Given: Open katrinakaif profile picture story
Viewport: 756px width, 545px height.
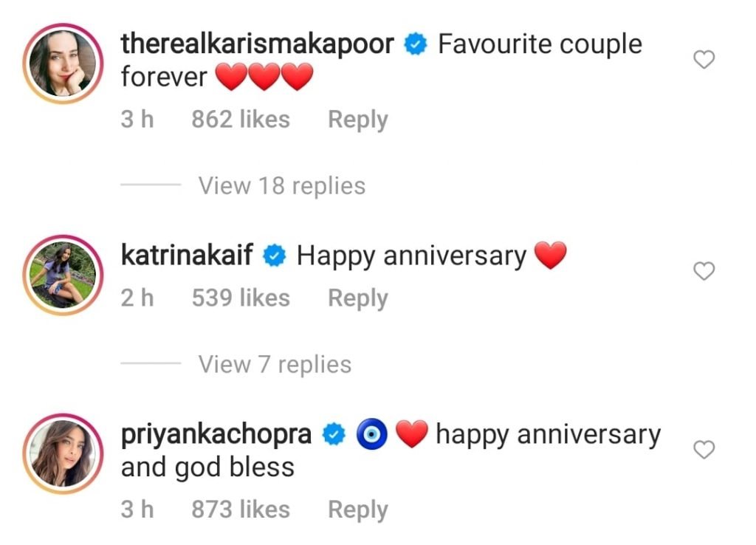Looking at the screenshot, I should (63, 275).
